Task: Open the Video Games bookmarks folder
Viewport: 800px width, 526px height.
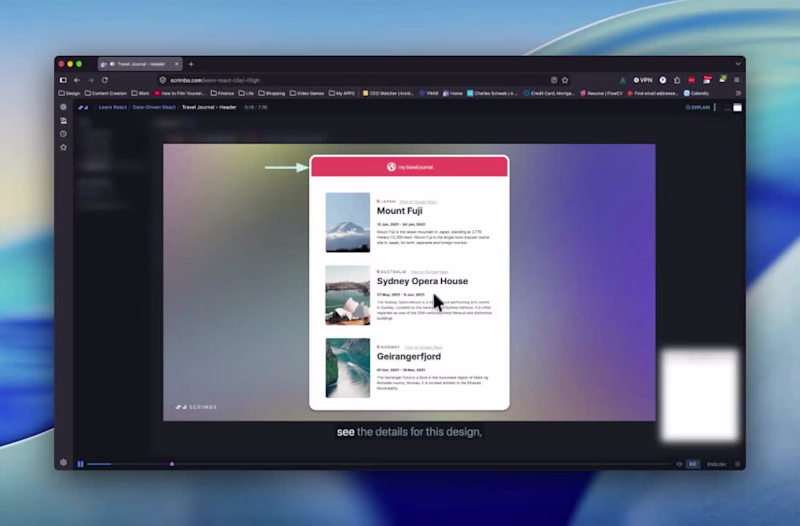Action: (x=307, y=93)
